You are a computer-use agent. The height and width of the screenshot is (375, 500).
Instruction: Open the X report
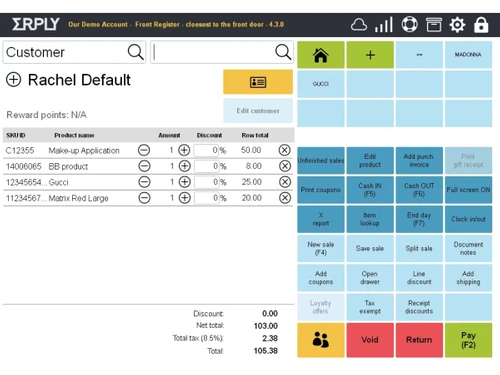click(x=321, y=219)
